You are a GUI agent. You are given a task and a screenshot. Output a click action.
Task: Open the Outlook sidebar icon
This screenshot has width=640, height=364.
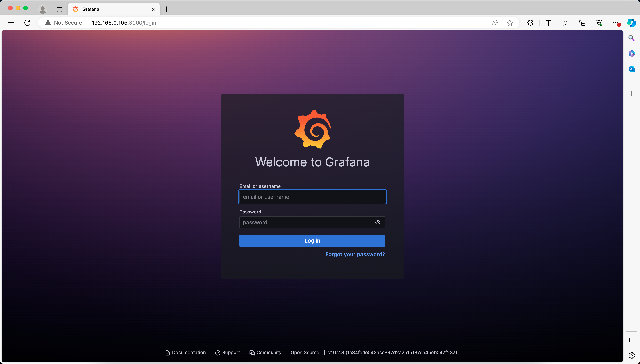pos(631,69)
